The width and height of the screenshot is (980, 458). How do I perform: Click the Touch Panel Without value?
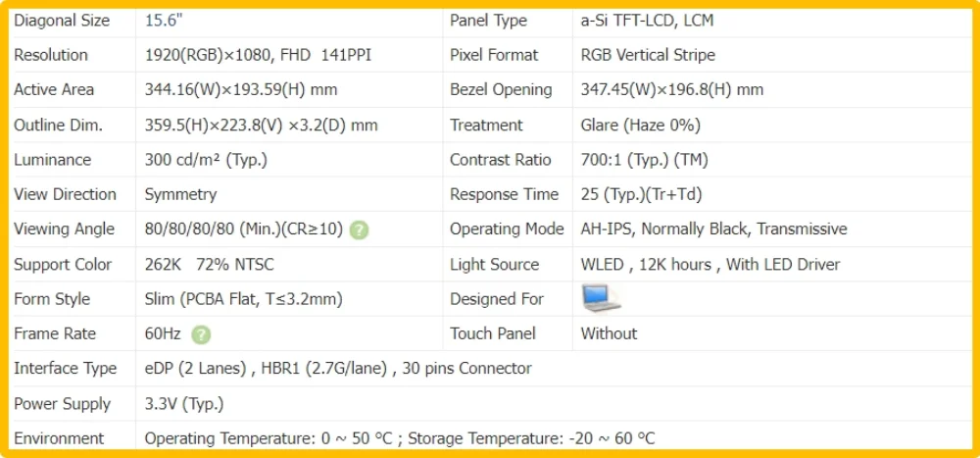(609, 333)
